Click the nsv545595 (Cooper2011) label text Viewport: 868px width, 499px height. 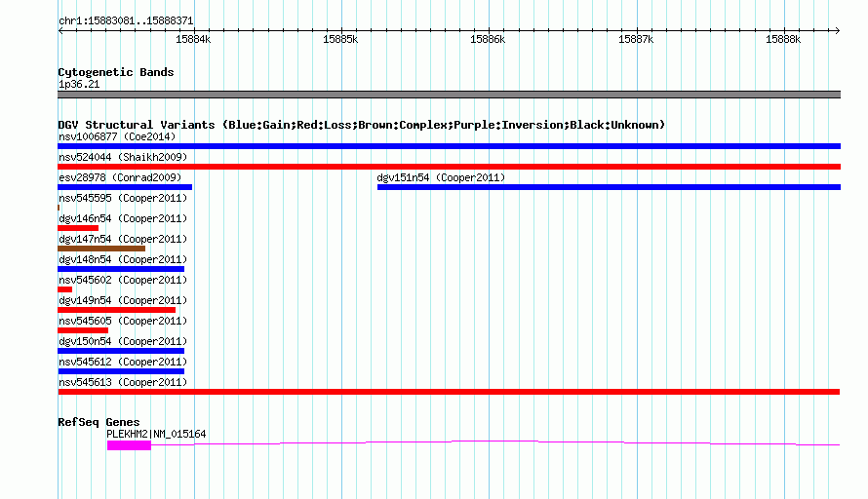point(123,198)
